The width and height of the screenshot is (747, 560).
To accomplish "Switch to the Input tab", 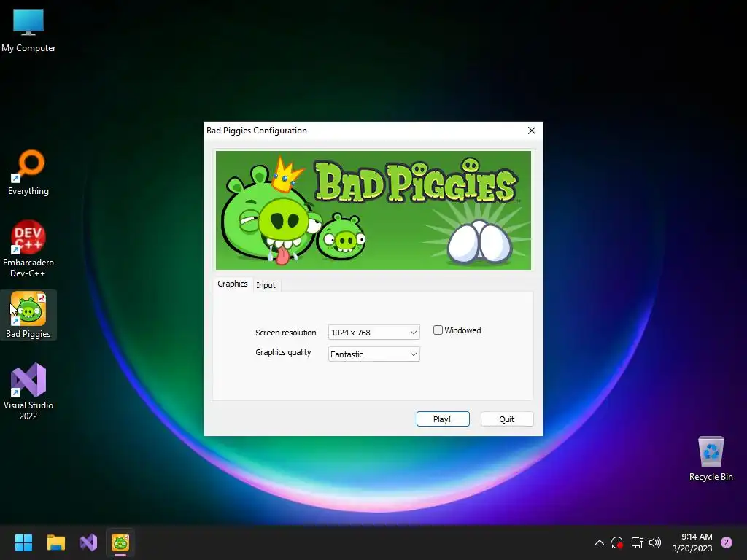I will click(x=266, y=285).
